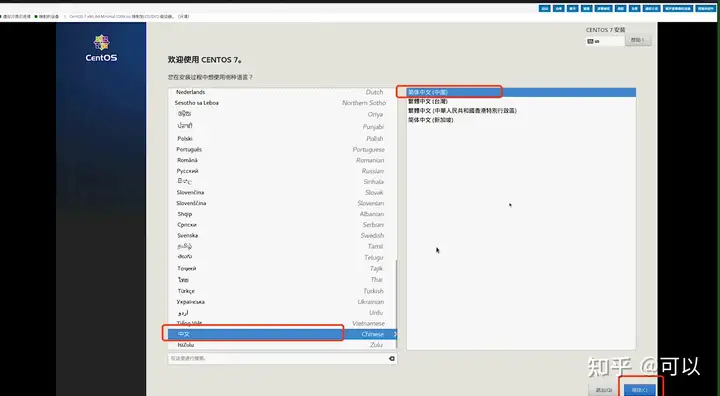This screenshot has width=720, height=396.
Task: Pick Русский (Russian) from the list
Action: pos(281,171)
